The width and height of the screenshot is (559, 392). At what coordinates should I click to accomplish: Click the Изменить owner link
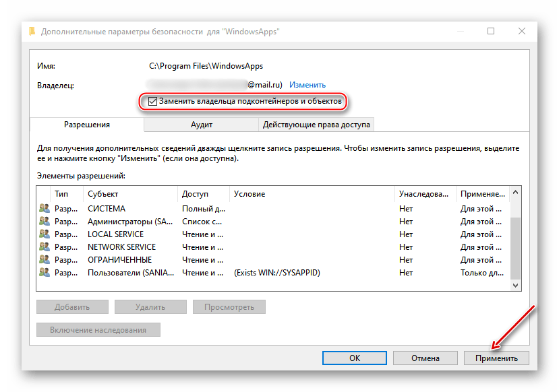click(307, 85)
